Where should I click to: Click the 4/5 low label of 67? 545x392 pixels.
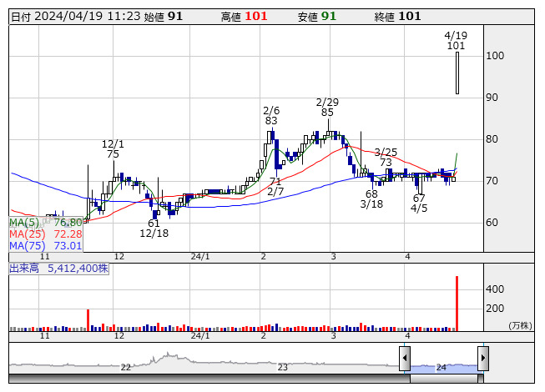point(419,204)
